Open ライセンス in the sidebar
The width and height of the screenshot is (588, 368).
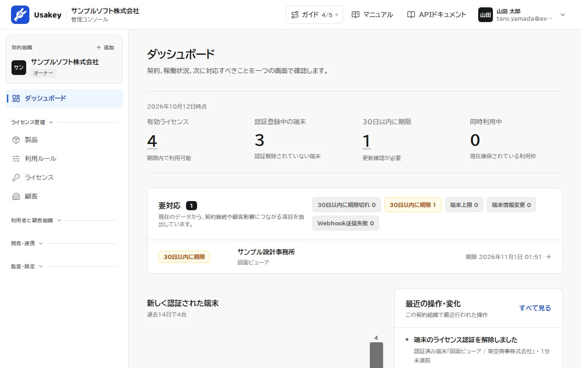coord(64,178)
